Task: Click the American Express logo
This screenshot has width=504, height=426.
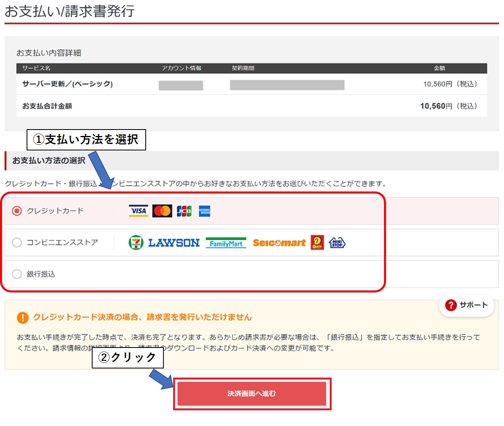Action: pos(204,210)
